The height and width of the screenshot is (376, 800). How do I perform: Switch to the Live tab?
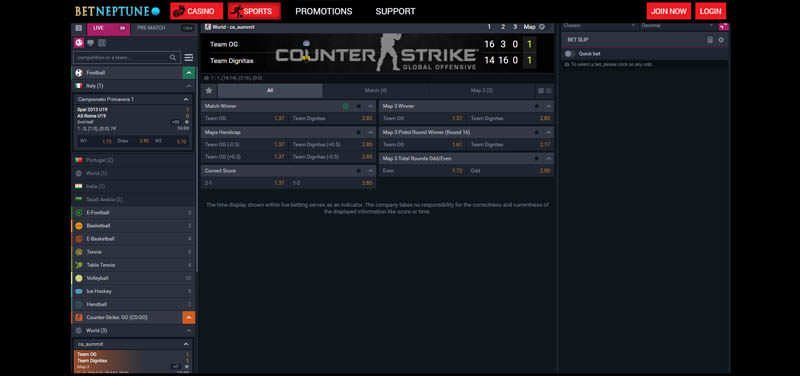(108, 28)
